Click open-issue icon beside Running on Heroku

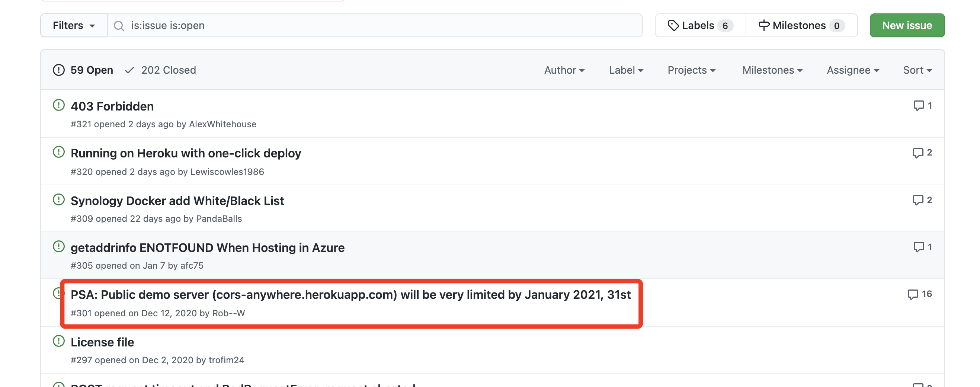58,152
